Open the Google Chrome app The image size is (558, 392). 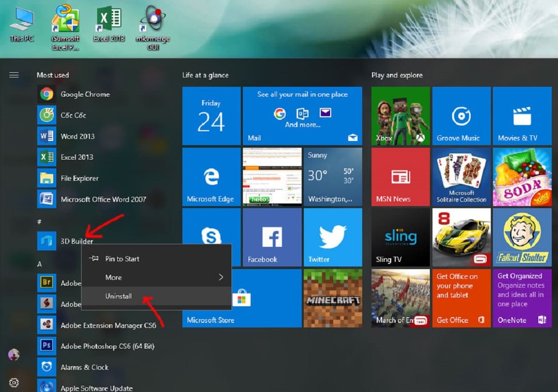pyautogui.click(x=85, y=95)
